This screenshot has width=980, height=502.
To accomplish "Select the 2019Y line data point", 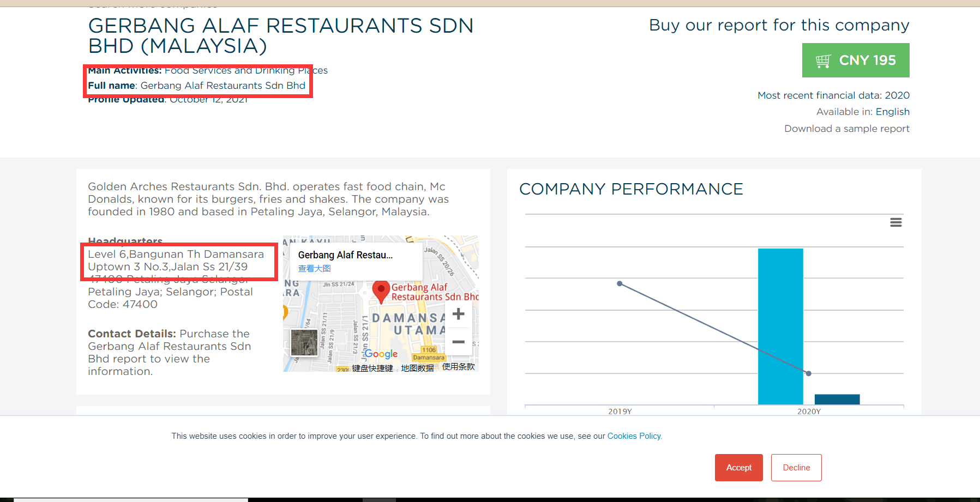I will (x=620, y=283).
